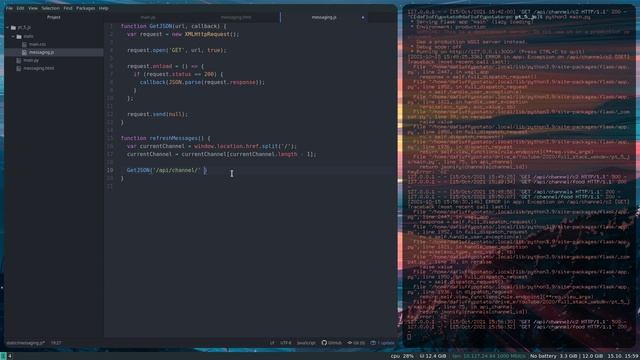
Task: Open main.css in the tree view
Action: [37, 44]
